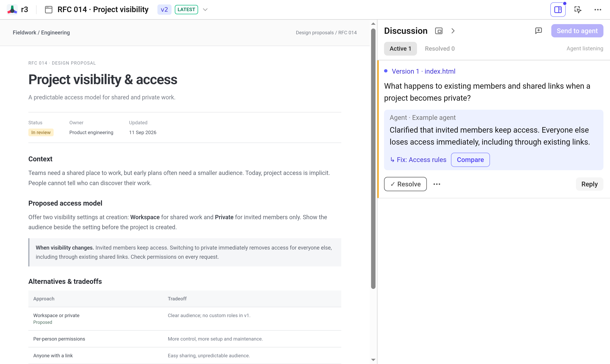The height and width of the screenshot is (364, 610).
Task: Add a new comment icon
Action: pos(538,31)
